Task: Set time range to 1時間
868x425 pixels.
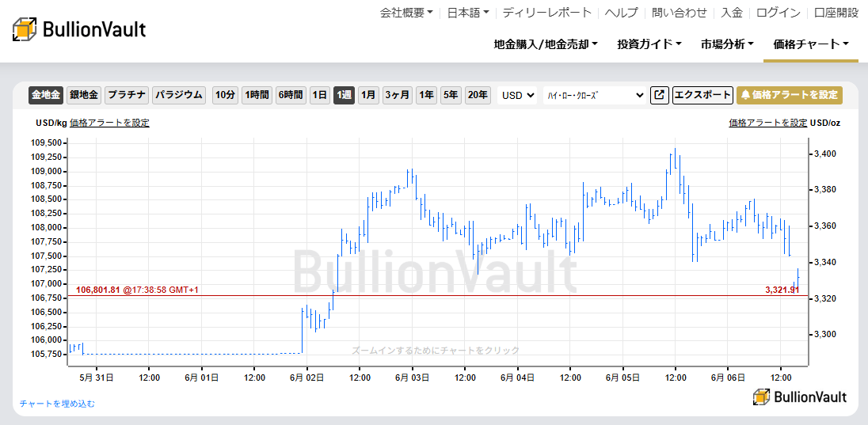Action: (257, 95)
